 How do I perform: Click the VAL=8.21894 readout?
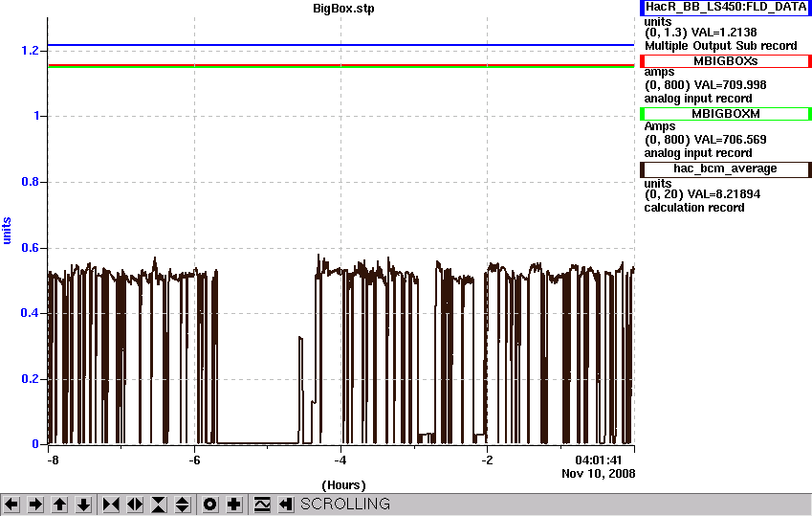(723, 194)
